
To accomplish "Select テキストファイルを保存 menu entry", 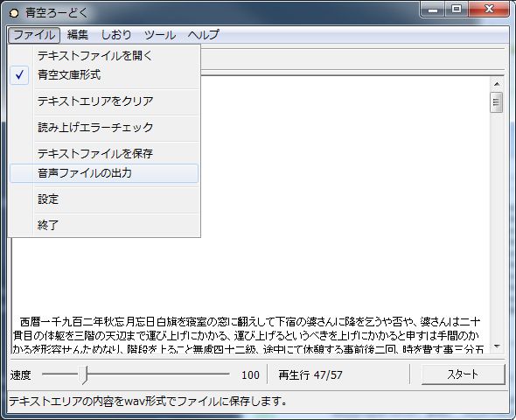I will 104,154.
